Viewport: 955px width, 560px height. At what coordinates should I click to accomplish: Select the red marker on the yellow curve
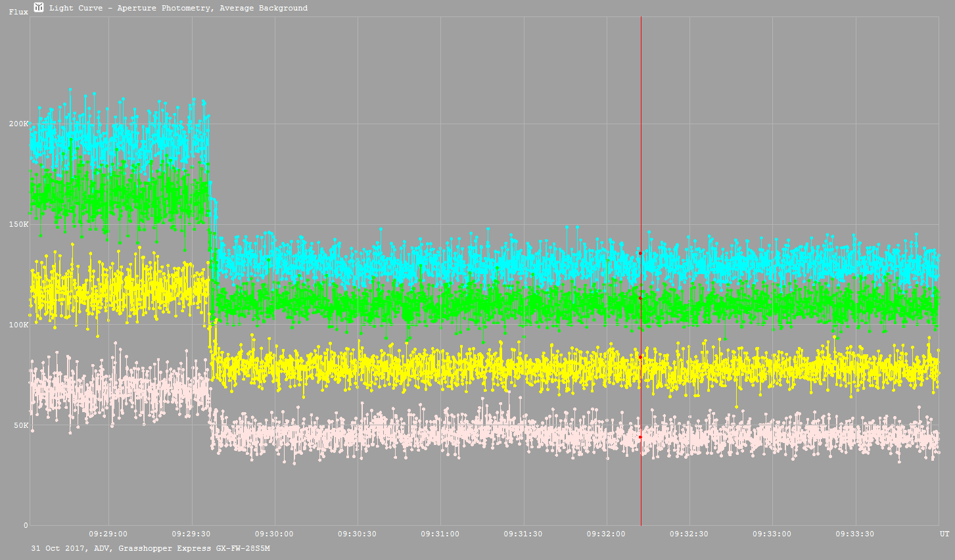point(640,357)
